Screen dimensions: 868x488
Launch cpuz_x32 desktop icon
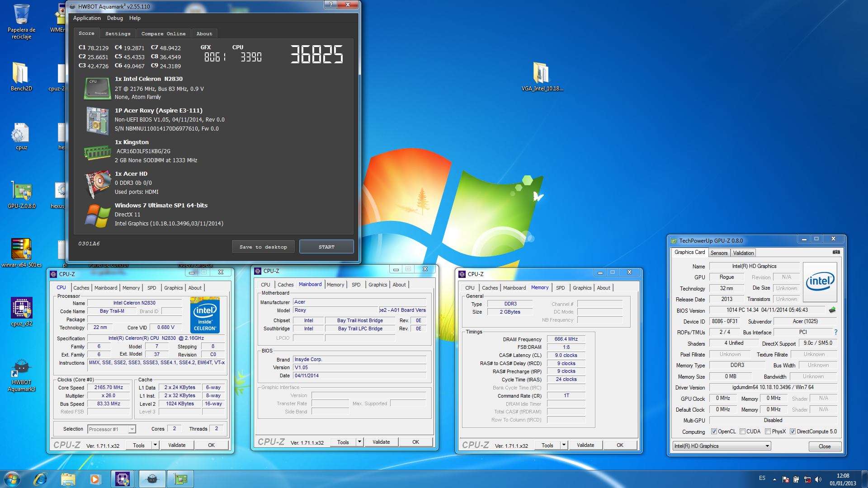[21, 312]
